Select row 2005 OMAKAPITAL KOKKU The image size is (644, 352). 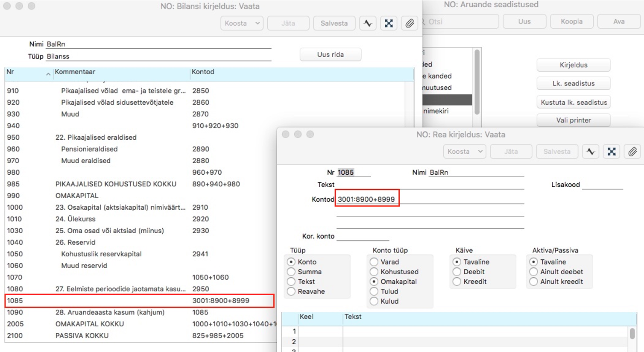[x=90, y=324]
